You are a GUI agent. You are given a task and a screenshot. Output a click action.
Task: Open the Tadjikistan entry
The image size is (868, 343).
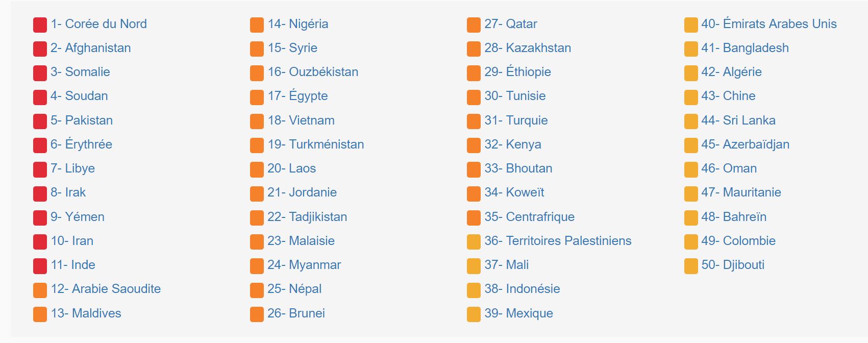coord(307,217)
